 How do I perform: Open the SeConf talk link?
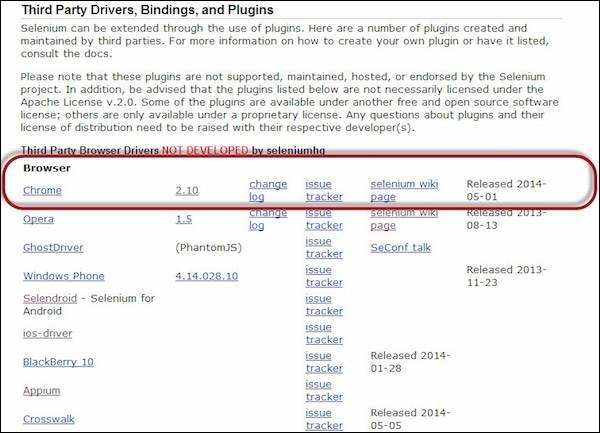[x=401, y=247]
